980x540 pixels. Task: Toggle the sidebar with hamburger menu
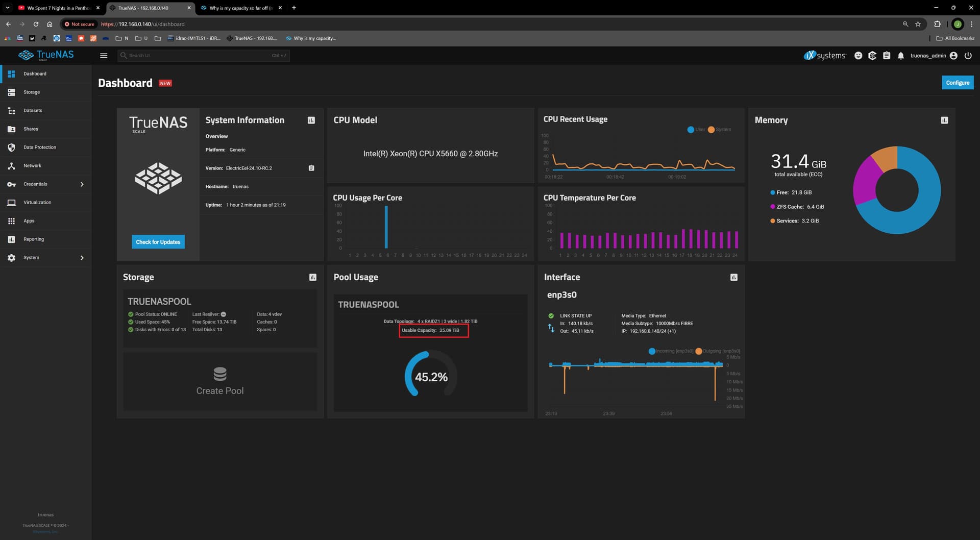tap(104, 56)
